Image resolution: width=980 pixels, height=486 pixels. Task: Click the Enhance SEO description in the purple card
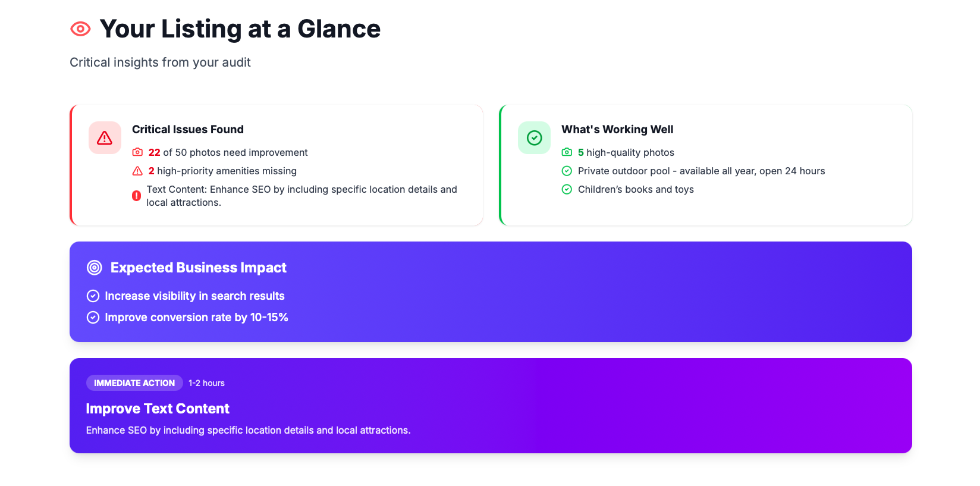point(248,430)
